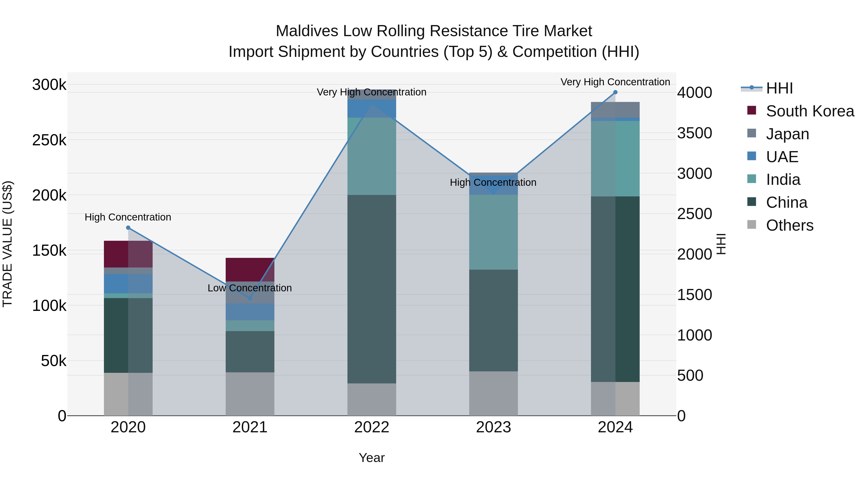Click 'Low Concentration' annotation at 2021

[x=250, y=288]
